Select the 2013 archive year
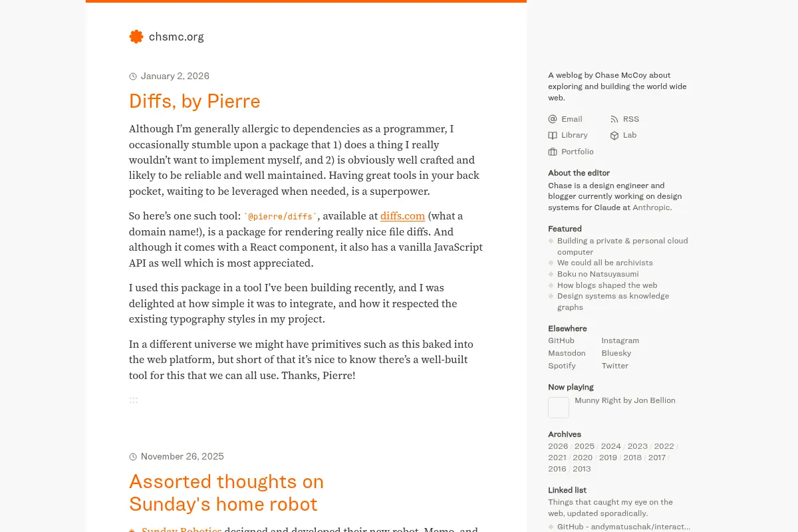 [582, 469]
